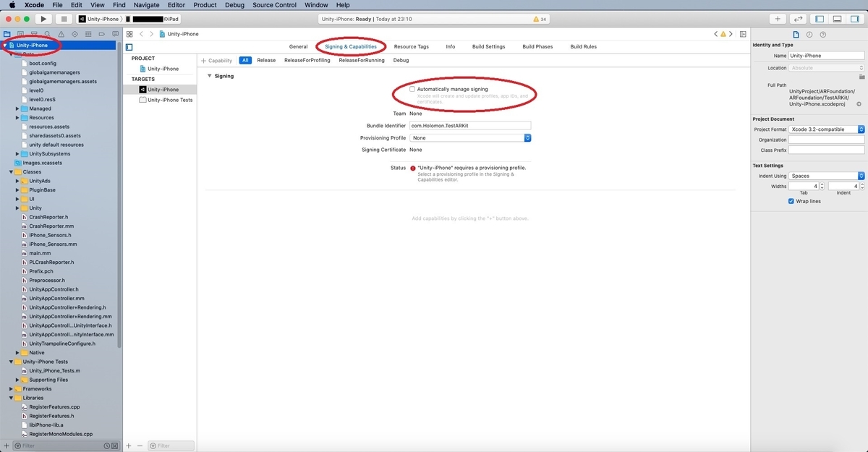Open the Source Control navigator
The height and width of the screenshot is (452, 868).
[x=20, y=34]
